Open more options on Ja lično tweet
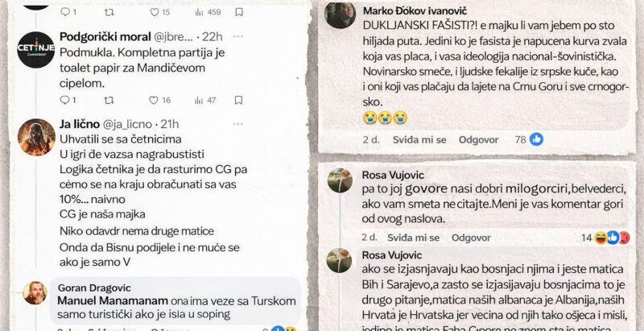The image size is (644, 331). (x=238, y=124)
